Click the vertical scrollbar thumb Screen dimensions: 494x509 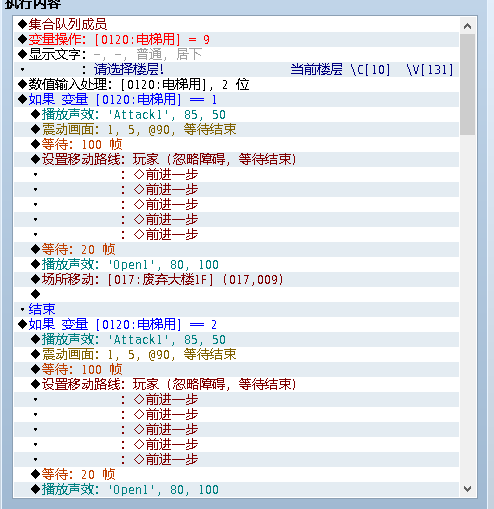point(467,84)
